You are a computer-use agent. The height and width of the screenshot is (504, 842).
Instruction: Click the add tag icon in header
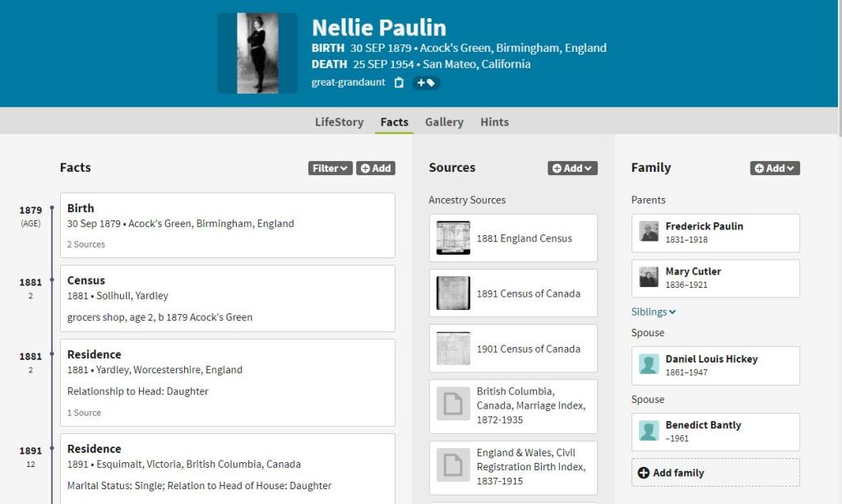(x=425, y=82)
